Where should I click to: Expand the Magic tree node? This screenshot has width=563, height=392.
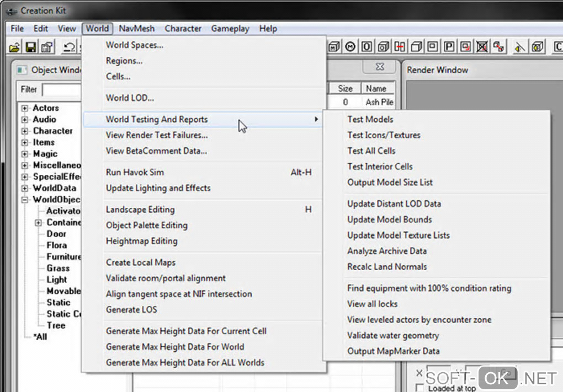click(x=24, y=154)
